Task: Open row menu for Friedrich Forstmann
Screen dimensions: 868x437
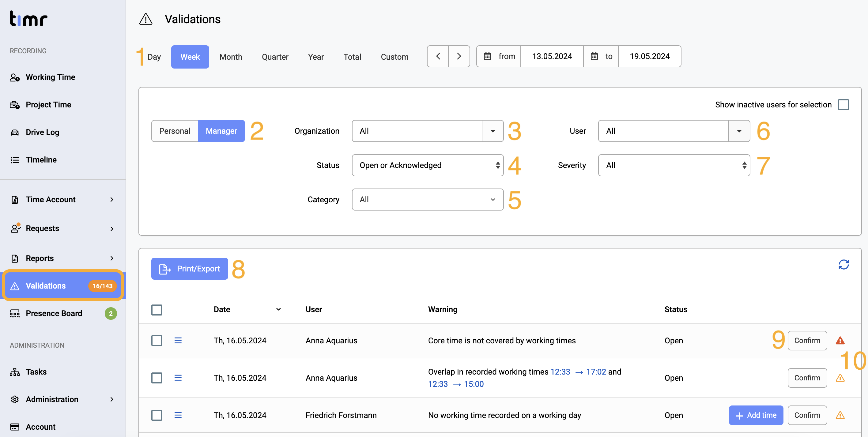Action: click(178, 415)
